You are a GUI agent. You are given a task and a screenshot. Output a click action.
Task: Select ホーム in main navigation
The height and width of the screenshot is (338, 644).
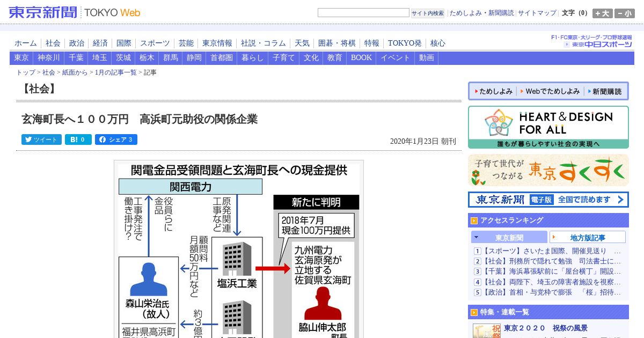click(x=26, y=43)
